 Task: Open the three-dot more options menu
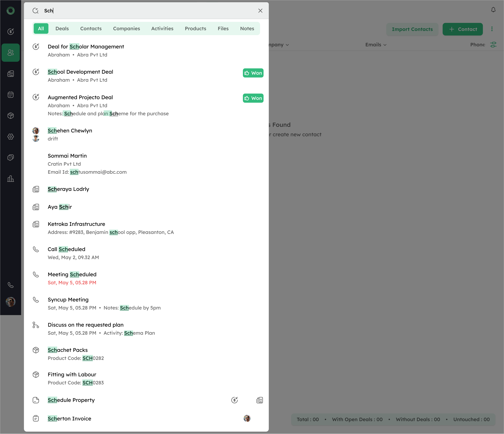[492, 29]
